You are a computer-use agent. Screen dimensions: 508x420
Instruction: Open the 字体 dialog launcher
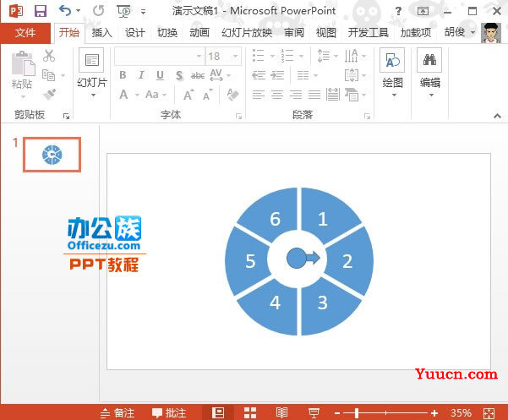coord(238,116)
